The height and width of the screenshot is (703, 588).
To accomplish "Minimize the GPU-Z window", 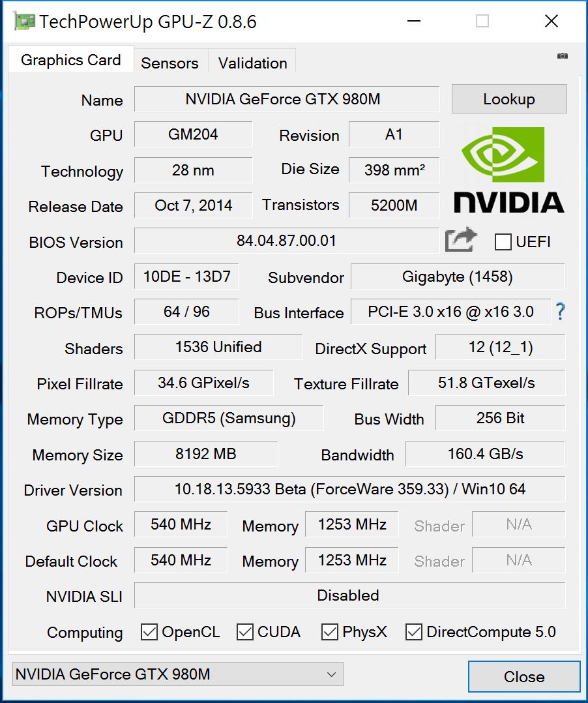I will [414, 21].
